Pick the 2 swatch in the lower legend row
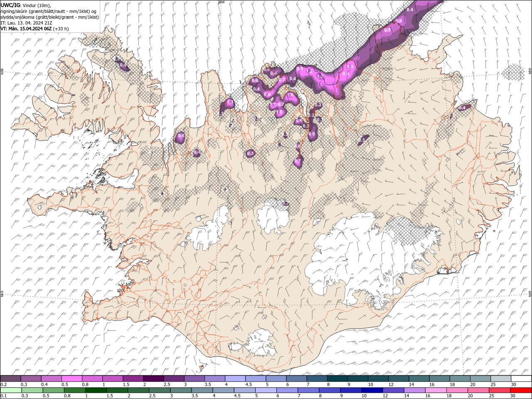 click(138, 390)
